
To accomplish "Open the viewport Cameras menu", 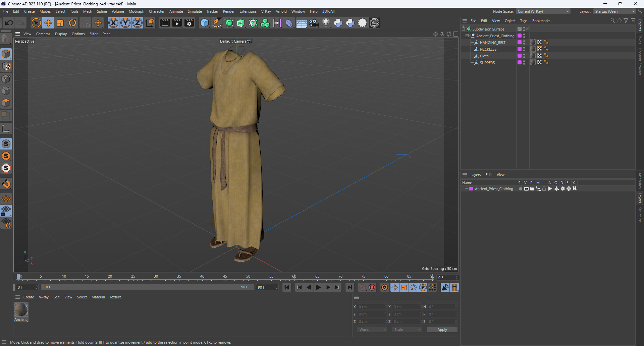I will pos(43,34).
